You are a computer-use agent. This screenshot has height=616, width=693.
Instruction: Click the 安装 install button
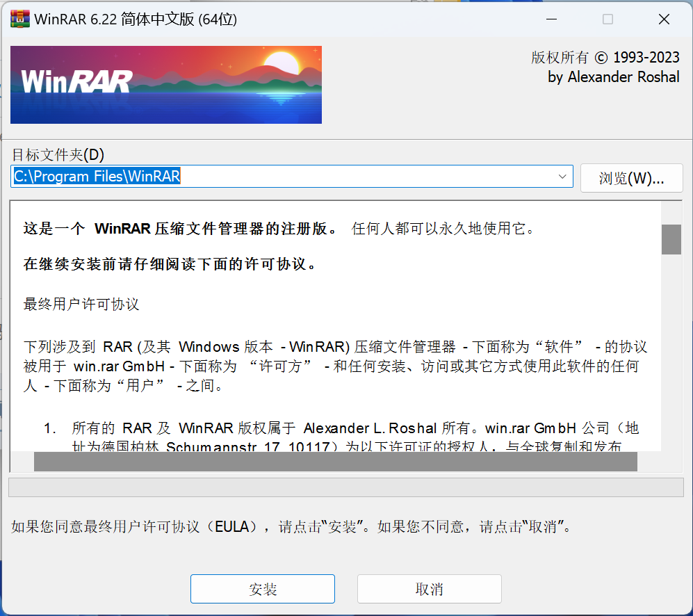click(x=263, y=589)
